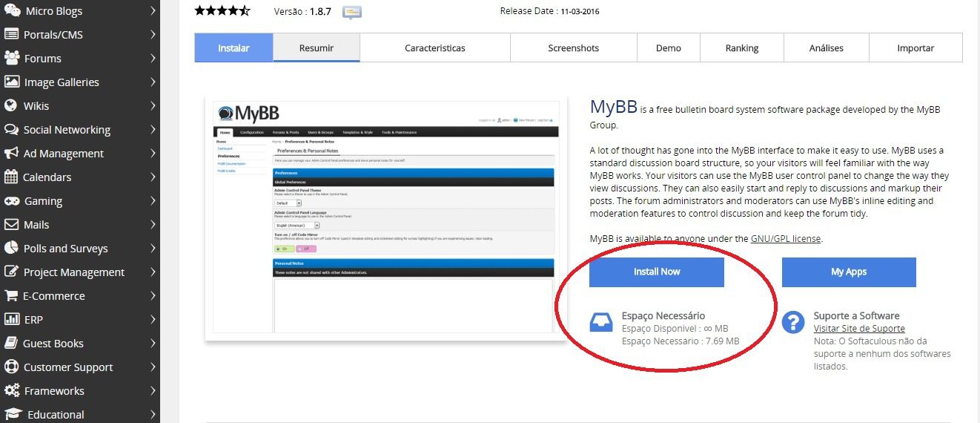Expand E-Commerce category arrow
The image size is (980, 423).
click(152, 295)
